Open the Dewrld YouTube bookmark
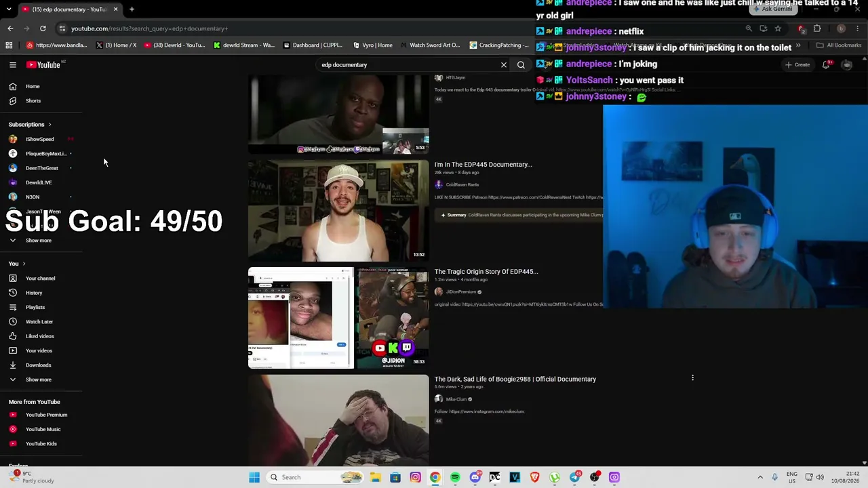868x488 pixels. coord(174,45)
